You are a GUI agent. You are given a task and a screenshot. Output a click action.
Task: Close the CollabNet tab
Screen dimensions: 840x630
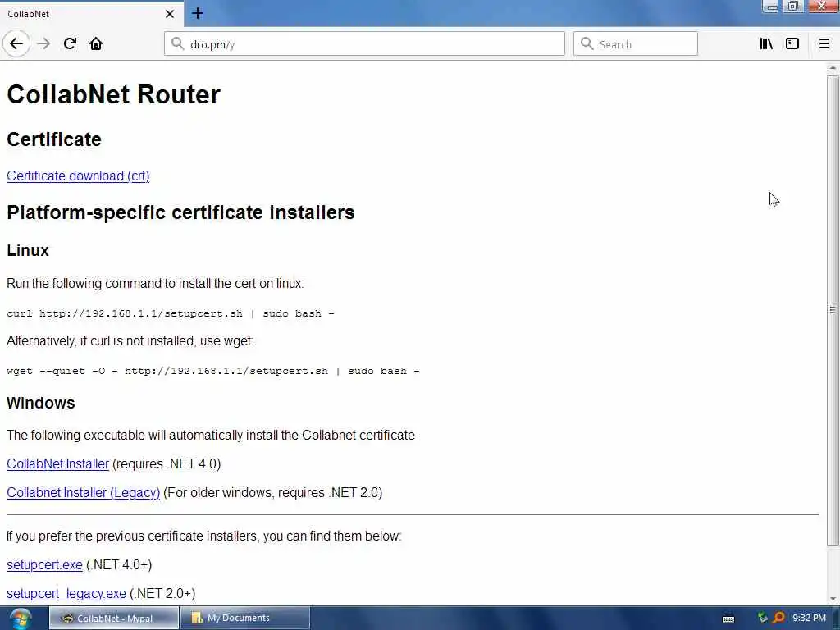pos(170,14)
